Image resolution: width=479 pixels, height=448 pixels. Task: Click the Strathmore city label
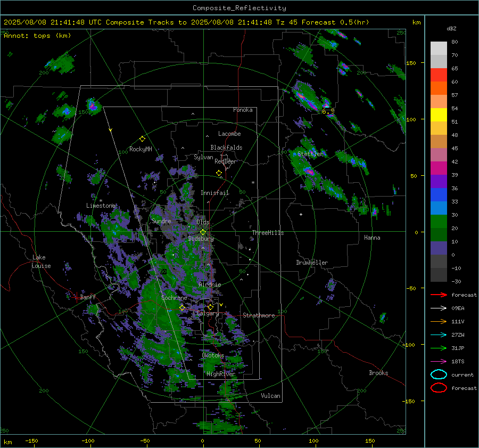point(259,315)
